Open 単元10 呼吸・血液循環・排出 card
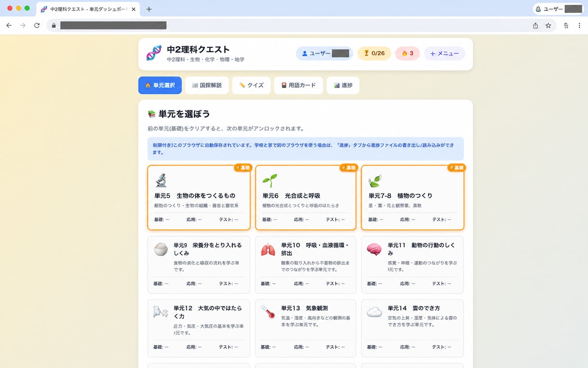Screen dimensions: 588x368 pos(306,264)
